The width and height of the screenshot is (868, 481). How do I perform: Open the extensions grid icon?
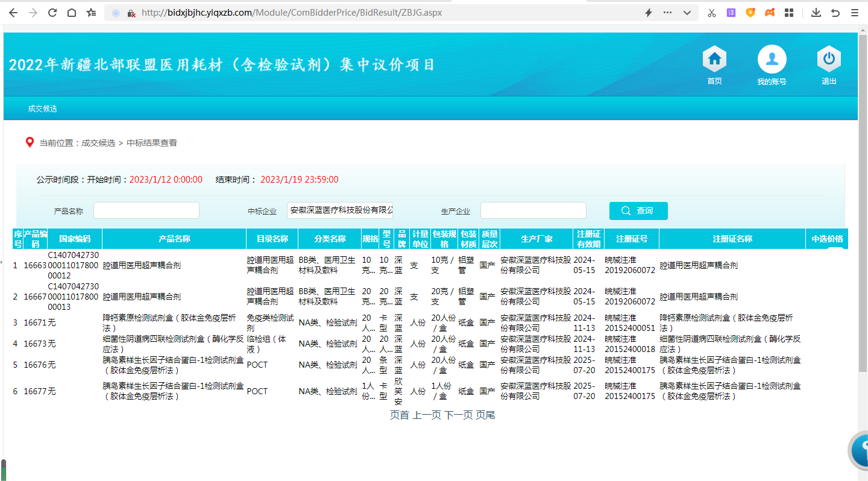(788, 12)
